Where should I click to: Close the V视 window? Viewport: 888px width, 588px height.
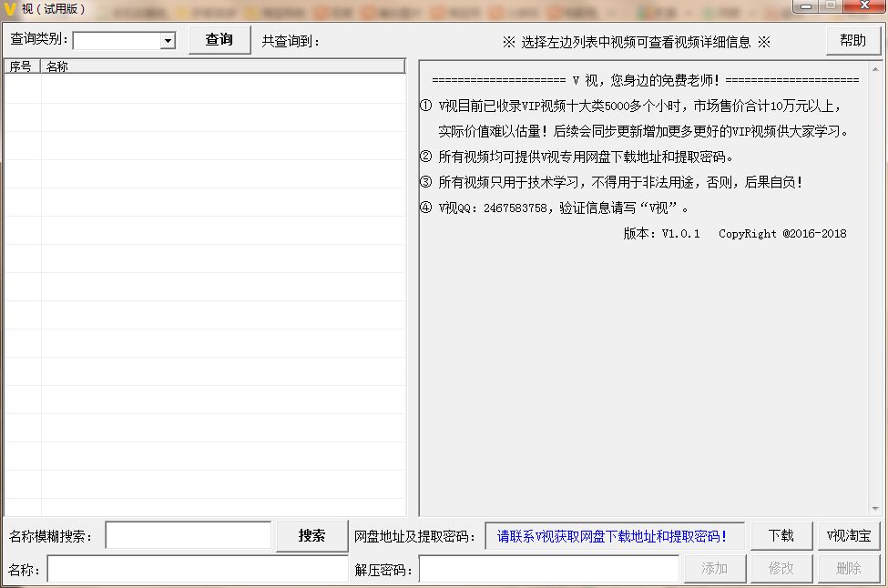(x=865, y=6)
